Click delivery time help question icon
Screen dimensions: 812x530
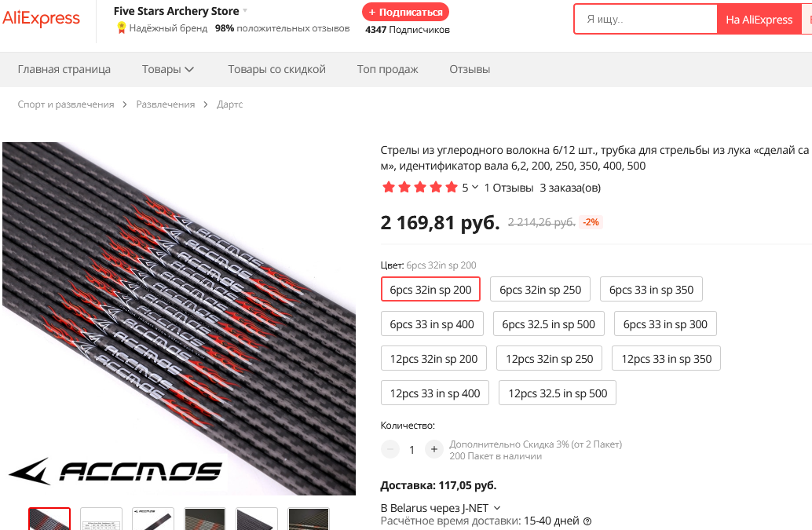pyautogui.click(x=587, y=521)
